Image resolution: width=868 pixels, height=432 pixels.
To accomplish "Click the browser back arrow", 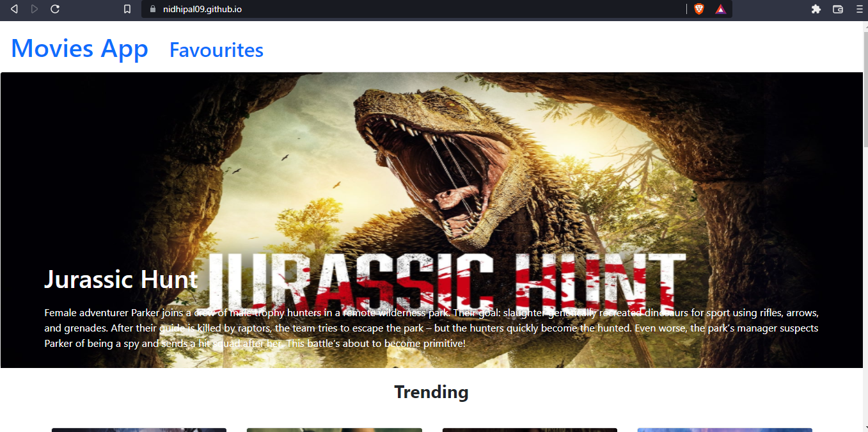I will (x=14, y=9).
